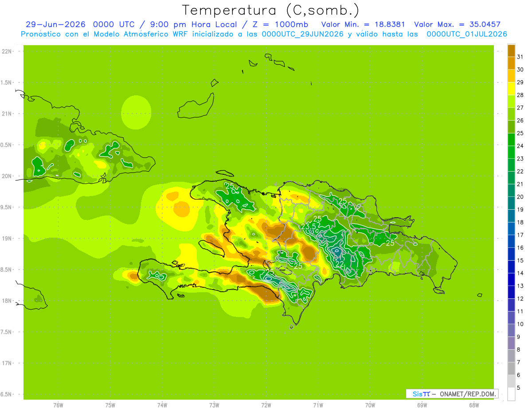Image resolution: width=532 pixels, height=411 pixels.
Task: Click the 68W longitude axis label
Action: (474, 405)
